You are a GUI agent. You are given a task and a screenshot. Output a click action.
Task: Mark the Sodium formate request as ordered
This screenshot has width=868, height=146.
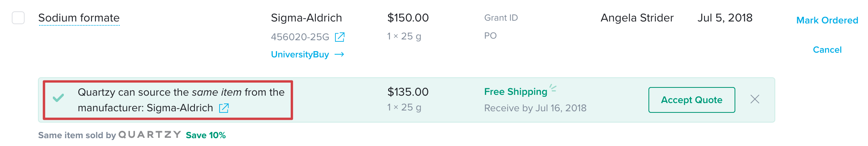[x=827, y=20]
